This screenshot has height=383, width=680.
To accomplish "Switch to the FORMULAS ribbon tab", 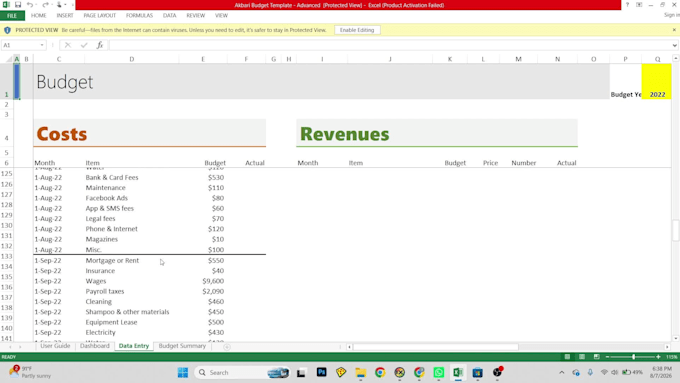I will click(139, 16).
